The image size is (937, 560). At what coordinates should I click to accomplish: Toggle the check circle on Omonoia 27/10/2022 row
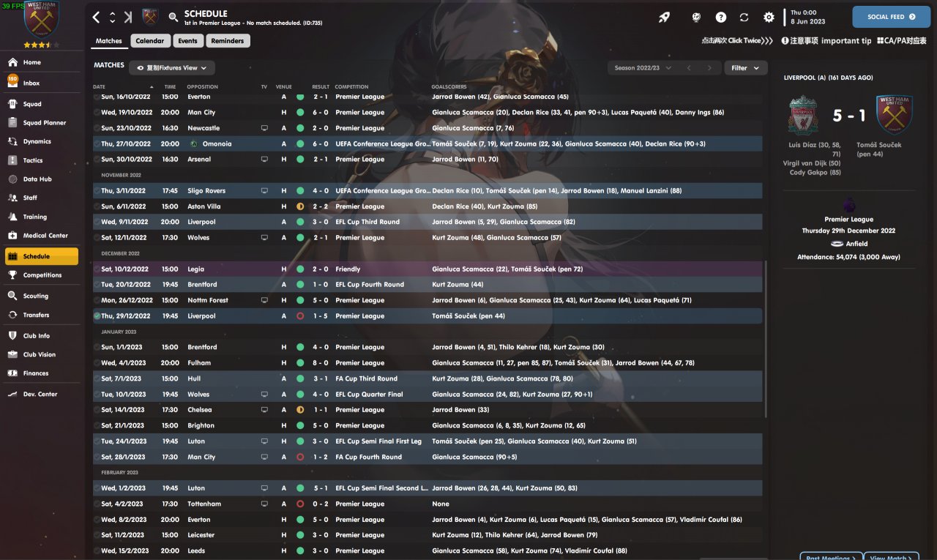[97, 144]
